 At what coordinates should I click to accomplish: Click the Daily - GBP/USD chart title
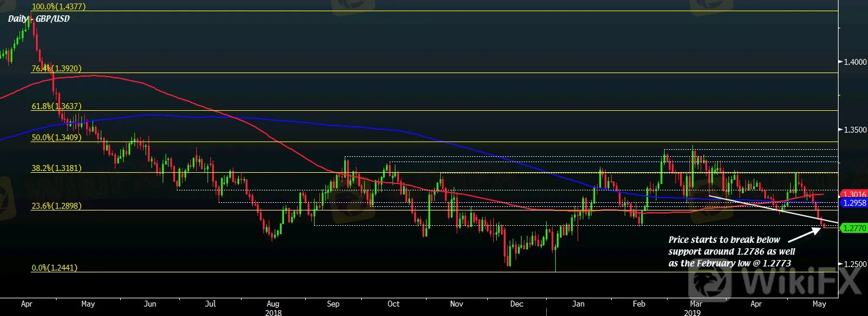[35, 19]
